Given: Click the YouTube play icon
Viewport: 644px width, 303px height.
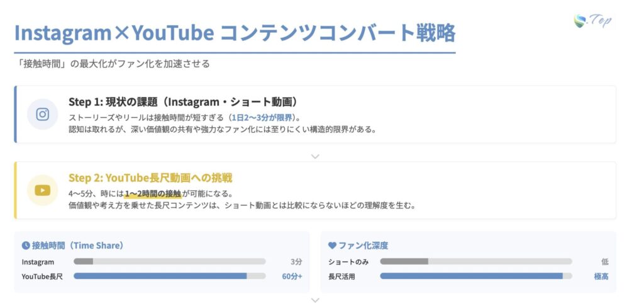Looking at the screenshot, I should (x=43, y=190).
